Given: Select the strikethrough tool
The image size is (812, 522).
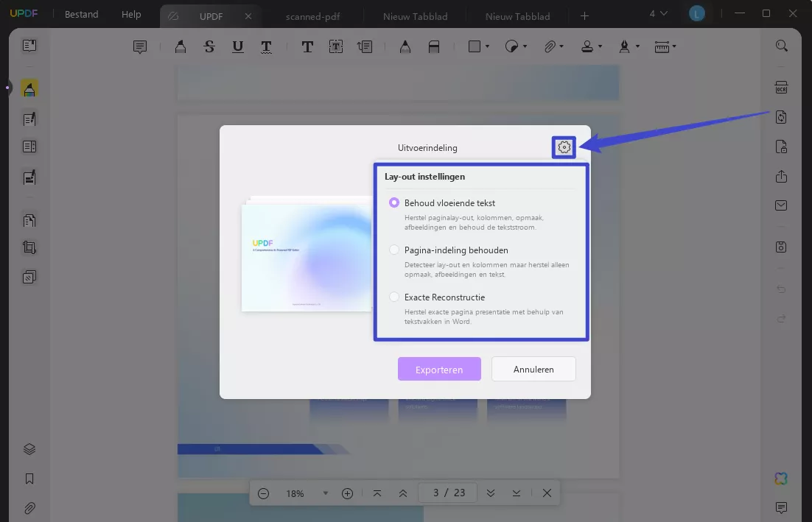Looking at the screenshot, I should [x=209, y=47].
